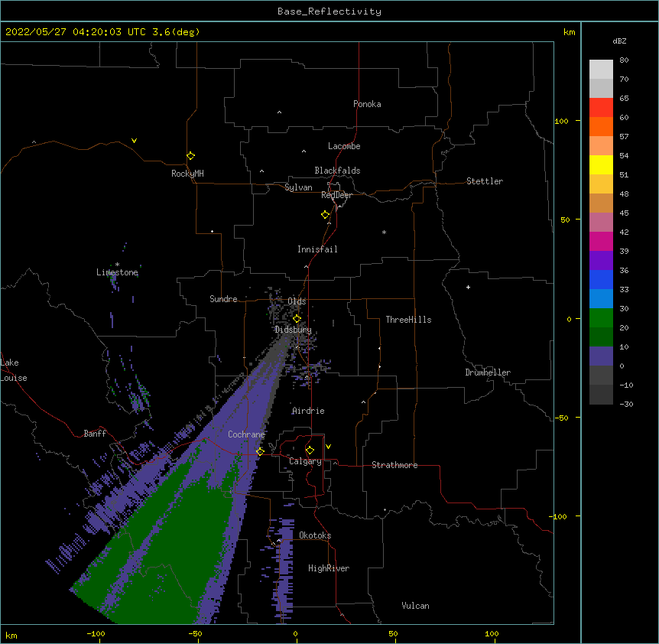Select the Stettler label
This screenshot has width=659, height=644.
pyautogui.click(x=485, y=181)
